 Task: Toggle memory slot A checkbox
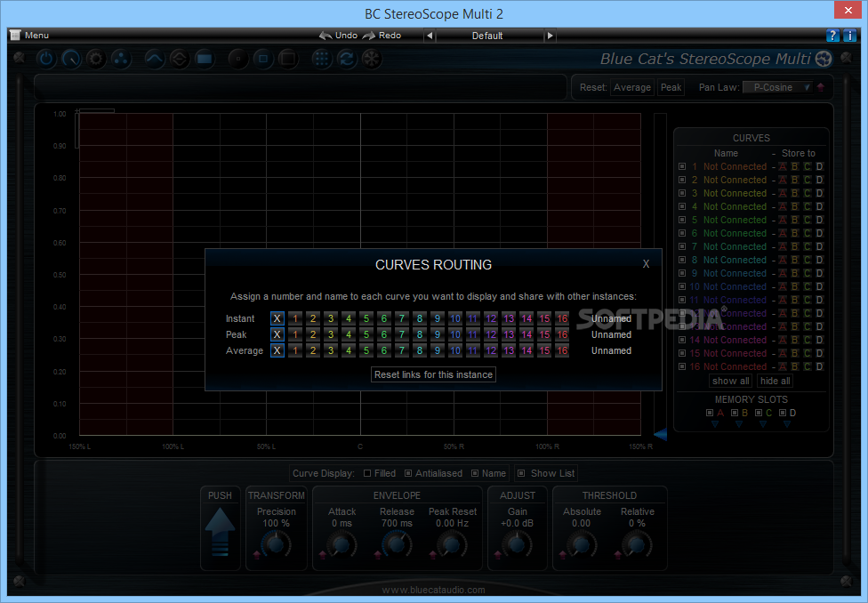pyautogui.click(x=710, y=413)
